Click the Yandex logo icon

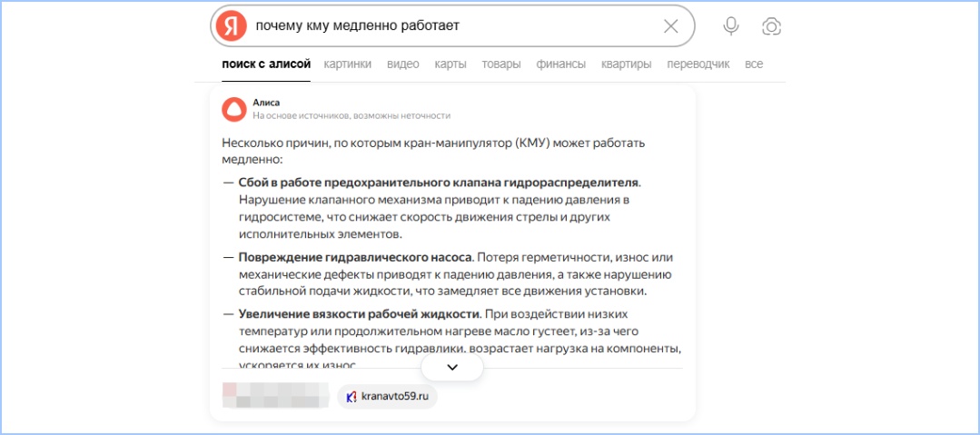tap(232, 25)
